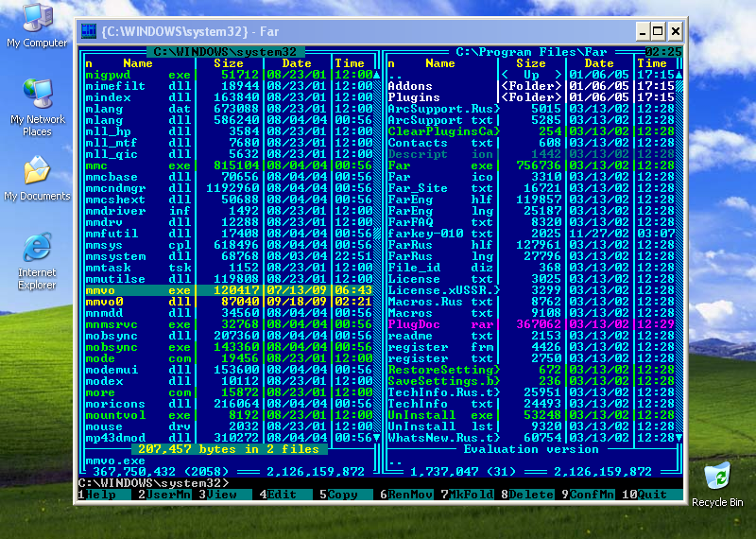Open My Network Places desktop icon
This screenshot has height=539, width=756.
pos(37,107)
